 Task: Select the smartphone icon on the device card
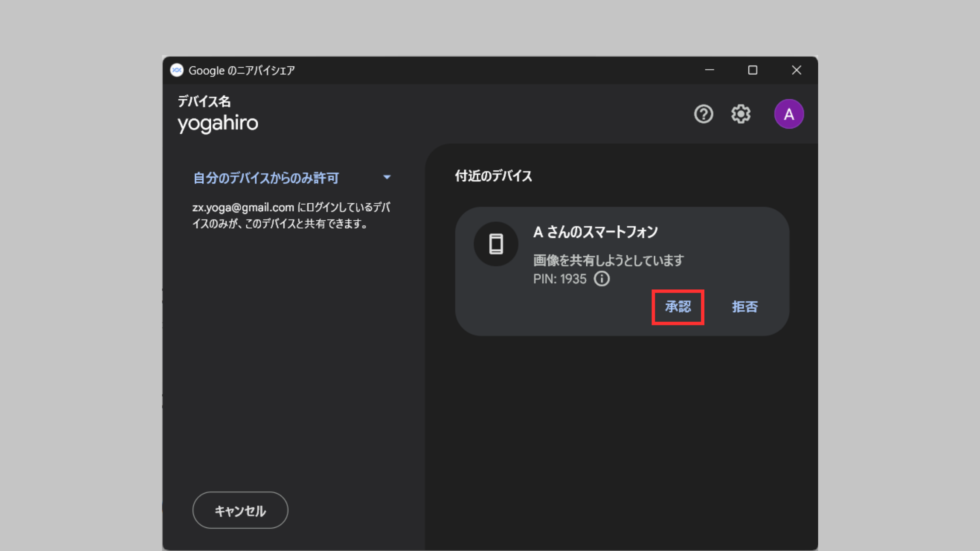496,244
